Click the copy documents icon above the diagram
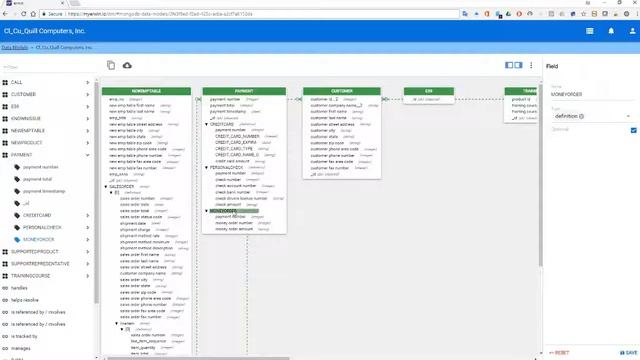 pyautogui.click(x=111, y=65)
